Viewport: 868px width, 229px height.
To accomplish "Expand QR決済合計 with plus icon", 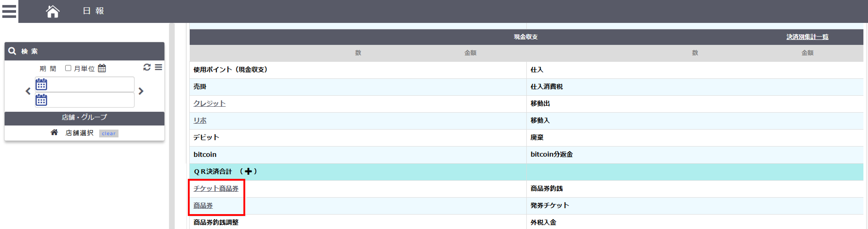I will click(248, 172).
